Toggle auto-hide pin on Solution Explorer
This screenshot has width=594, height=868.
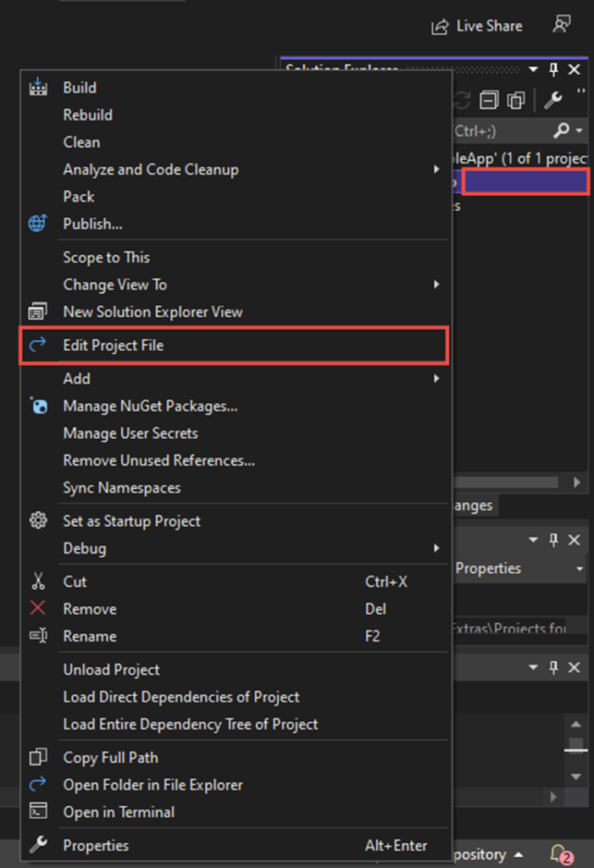coord(555,69)
